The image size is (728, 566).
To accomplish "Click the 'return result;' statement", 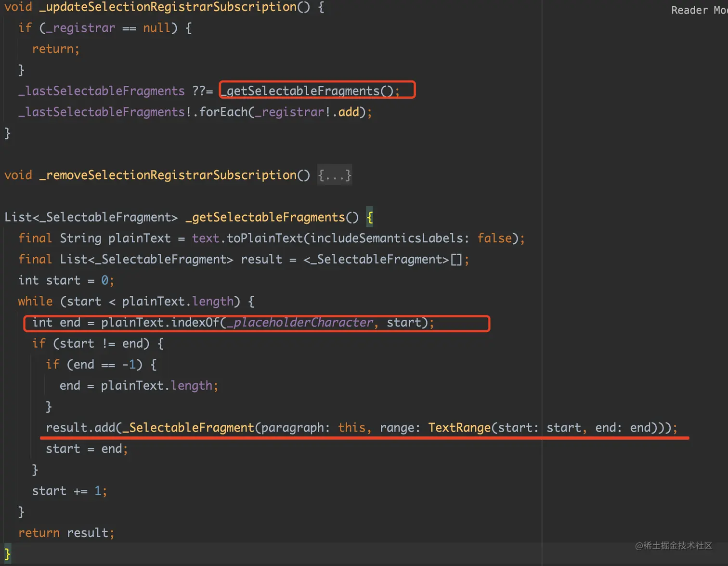I will 66,533.
